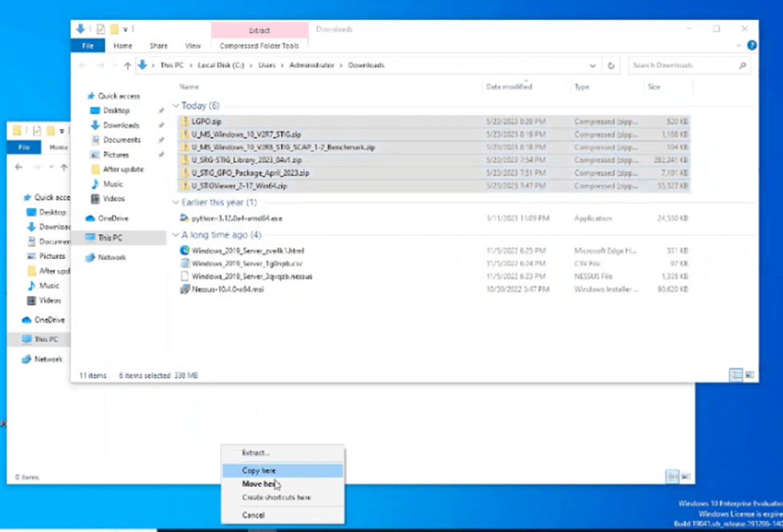Sort files by the Date modified column header
Viewport: 783px width, 532px height.
pos(509,87)
